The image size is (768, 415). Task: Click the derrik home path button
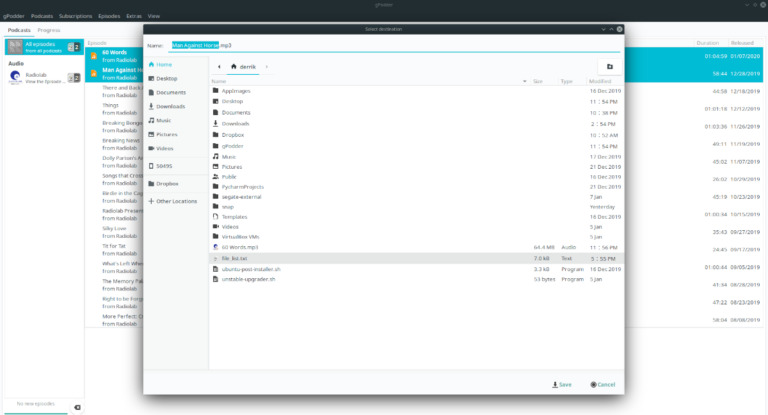[x=243, y=67]
